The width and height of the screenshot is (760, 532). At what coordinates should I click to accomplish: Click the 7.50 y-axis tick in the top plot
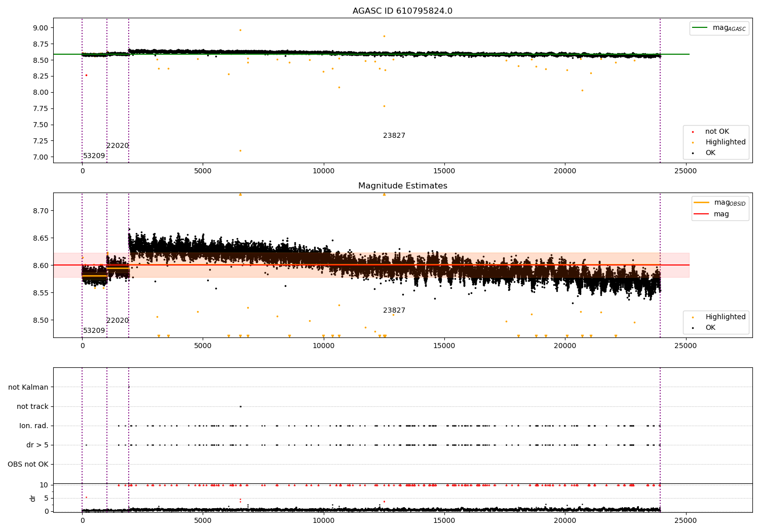[x=41, y=125]
